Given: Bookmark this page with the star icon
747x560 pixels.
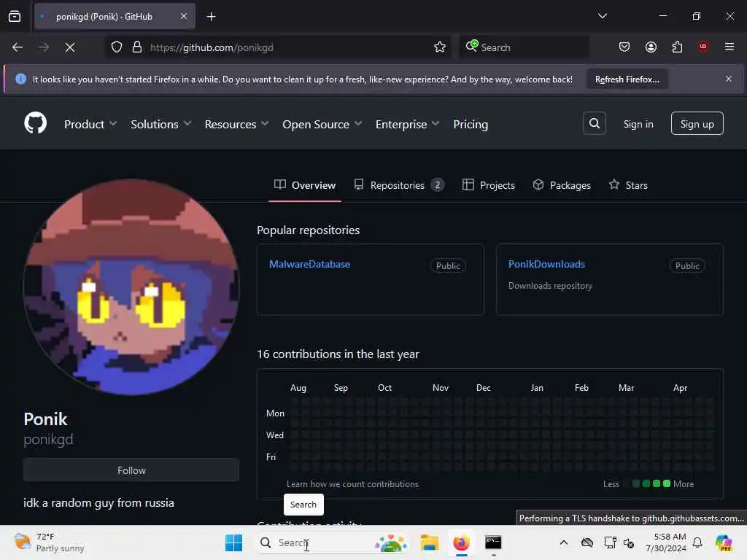Looking at the screenshot, I should (x=440, y=47).
